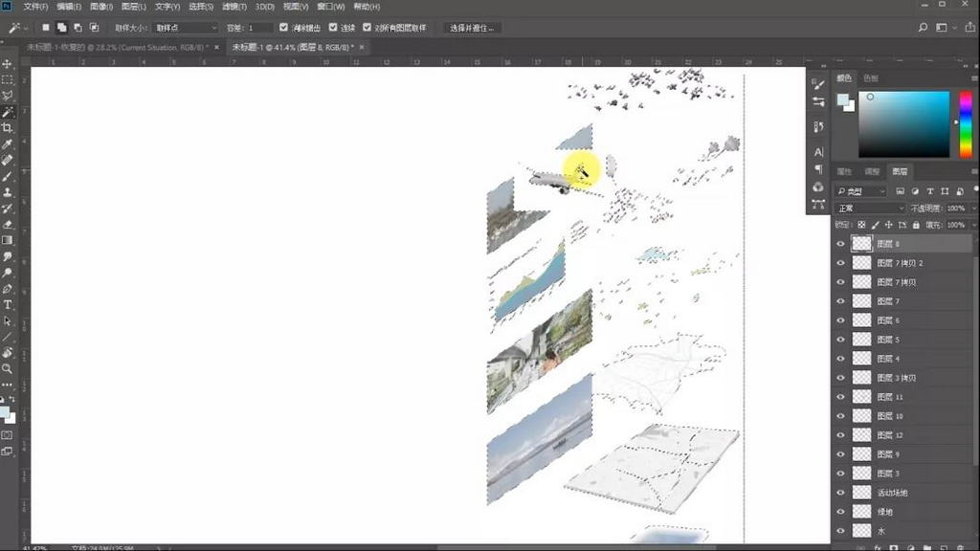The width and height of the screenshot is (980, 551).
Task: Open the Paragraph panel icon
Action: [818, 169]
